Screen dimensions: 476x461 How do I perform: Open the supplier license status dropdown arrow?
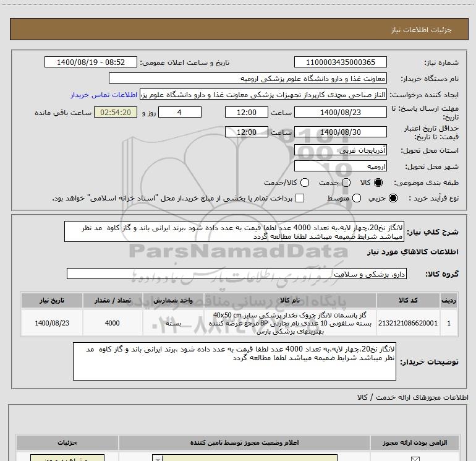157,459
